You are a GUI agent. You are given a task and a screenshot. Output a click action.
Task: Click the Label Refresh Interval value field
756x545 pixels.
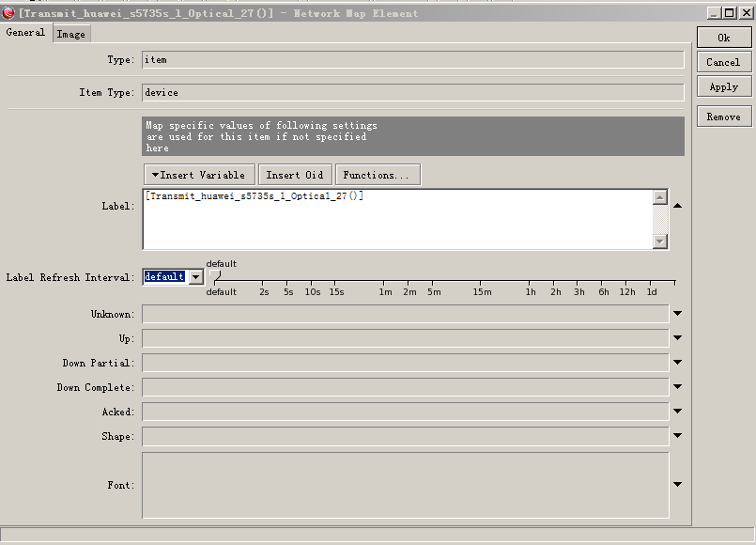coord(165,277)
